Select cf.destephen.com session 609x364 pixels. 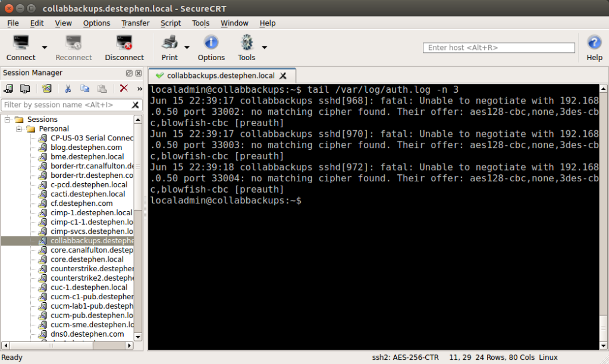click(x=81, y=203)
